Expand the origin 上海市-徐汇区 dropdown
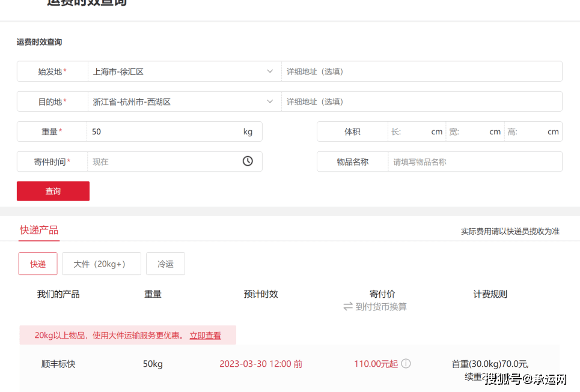The height and width of the screenshot is (392, 580). click(270, 71)
